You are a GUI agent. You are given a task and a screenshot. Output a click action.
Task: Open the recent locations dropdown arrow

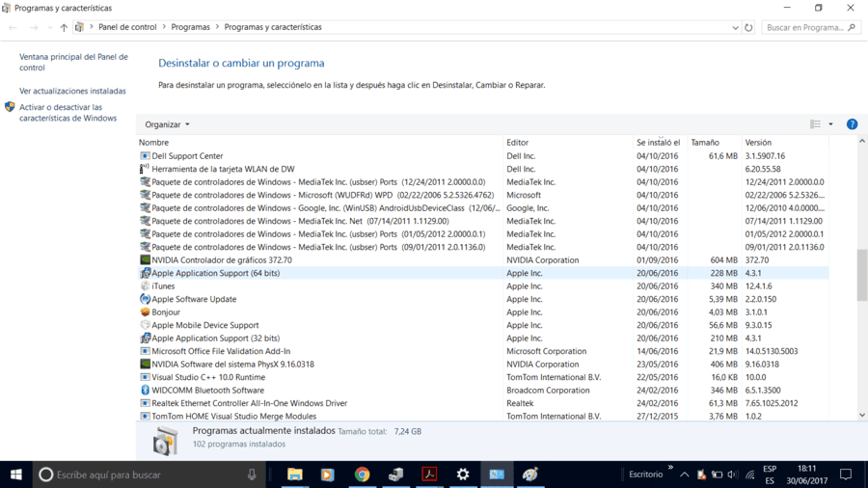[x=50, y=27]
